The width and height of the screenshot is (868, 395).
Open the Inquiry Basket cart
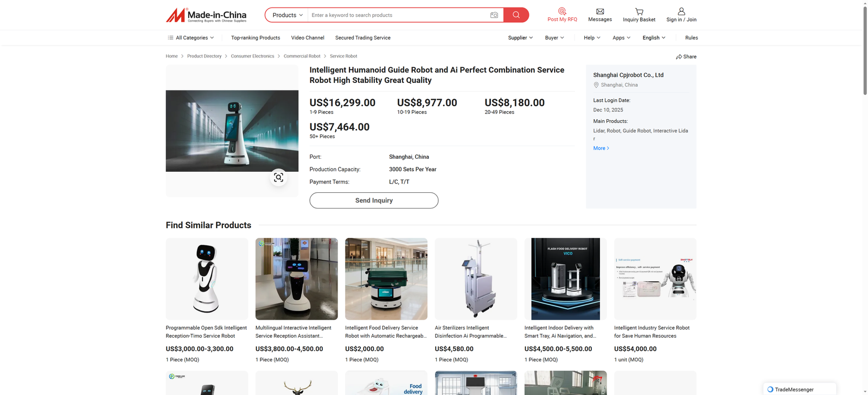click(639, 11)
